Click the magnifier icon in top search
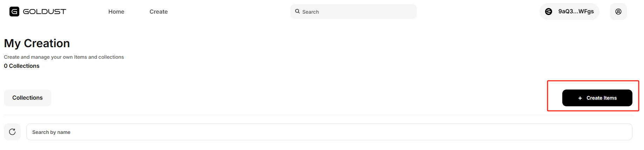Image resolution: width=644 pixels, height=150 pixels. [297, 12]
